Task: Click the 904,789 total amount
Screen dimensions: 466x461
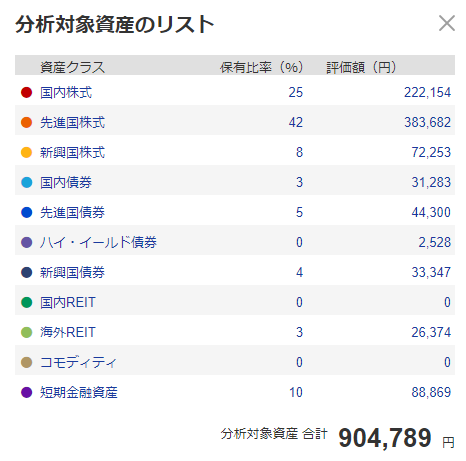Action: tap(385, 438)
